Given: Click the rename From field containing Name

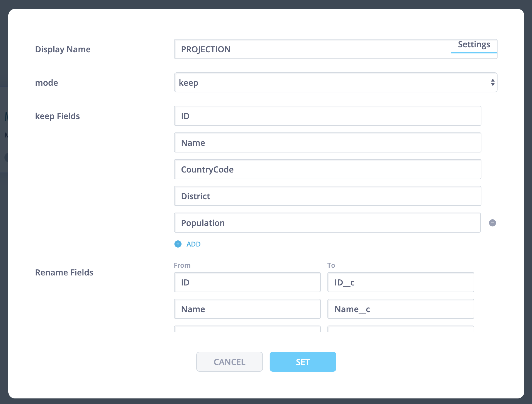Looking at the screenshot, I should click(x=247, y=309).
